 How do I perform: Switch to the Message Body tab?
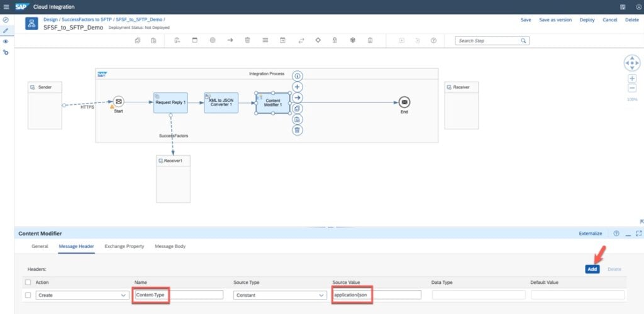pos(170,246)
